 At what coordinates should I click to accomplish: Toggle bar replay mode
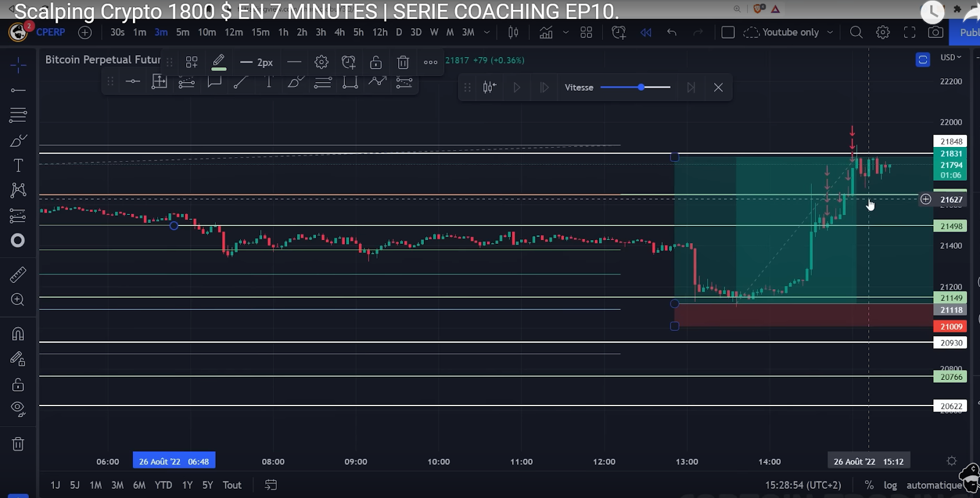(646, 32)
